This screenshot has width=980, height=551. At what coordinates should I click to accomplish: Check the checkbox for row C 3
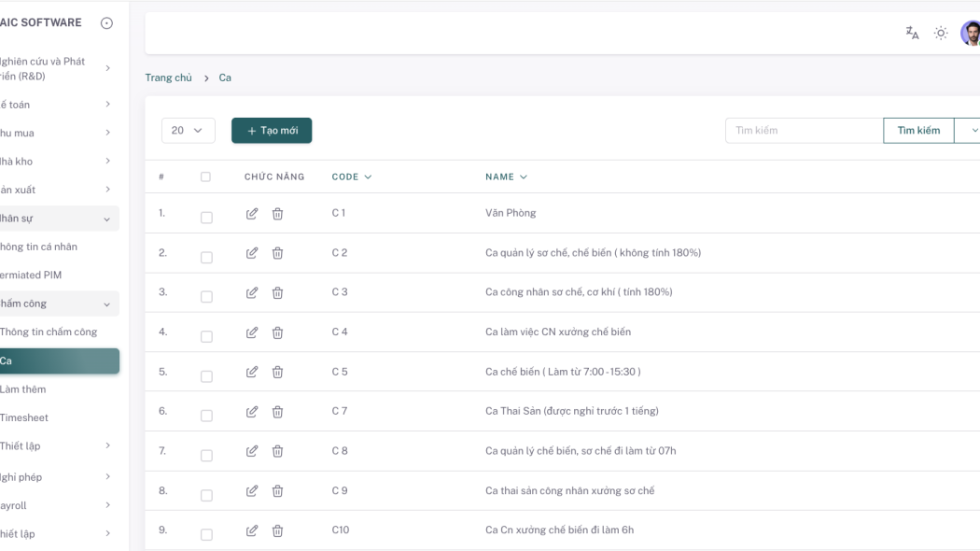206,297
